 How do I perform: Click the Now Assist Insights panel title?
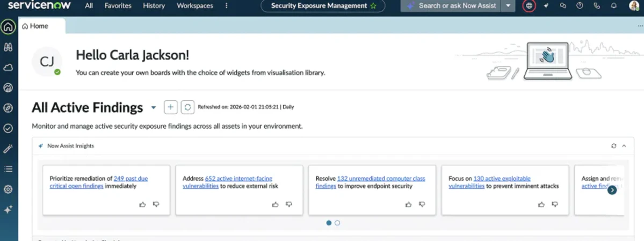[x=71, y=146]
